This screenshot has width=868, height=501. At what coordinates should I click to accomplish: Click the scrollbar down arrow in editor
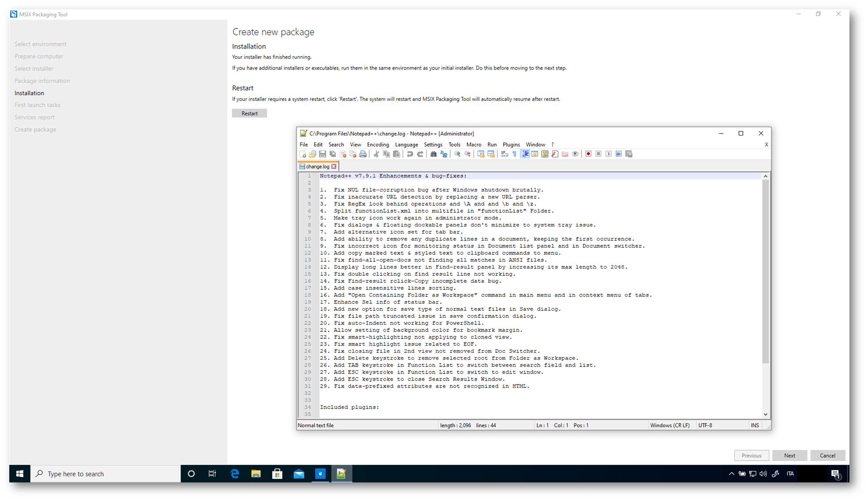point(765,415)
